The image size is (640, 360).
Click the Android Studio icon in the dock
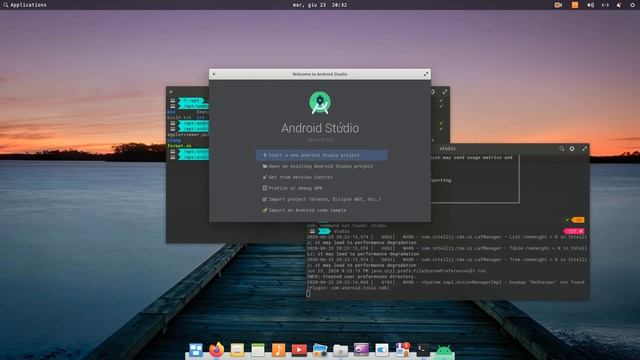pyautogui.click(x=444, y=351)
